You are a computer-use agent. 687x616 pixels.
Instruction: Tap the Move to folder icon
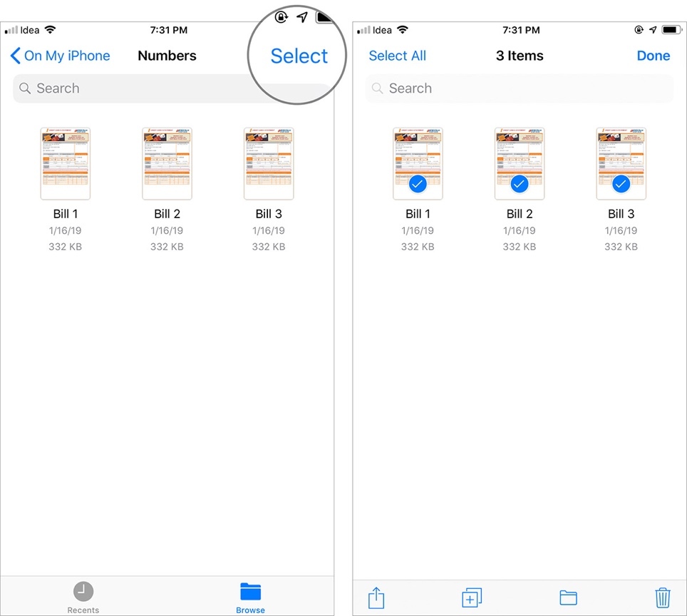tap(568, 597)
